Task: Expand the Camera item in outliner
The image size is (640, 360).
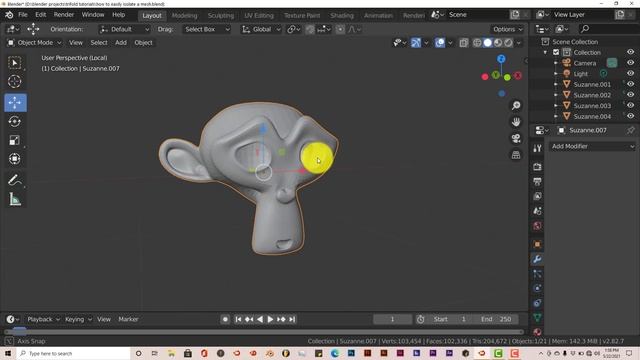Action: (556, 63)
